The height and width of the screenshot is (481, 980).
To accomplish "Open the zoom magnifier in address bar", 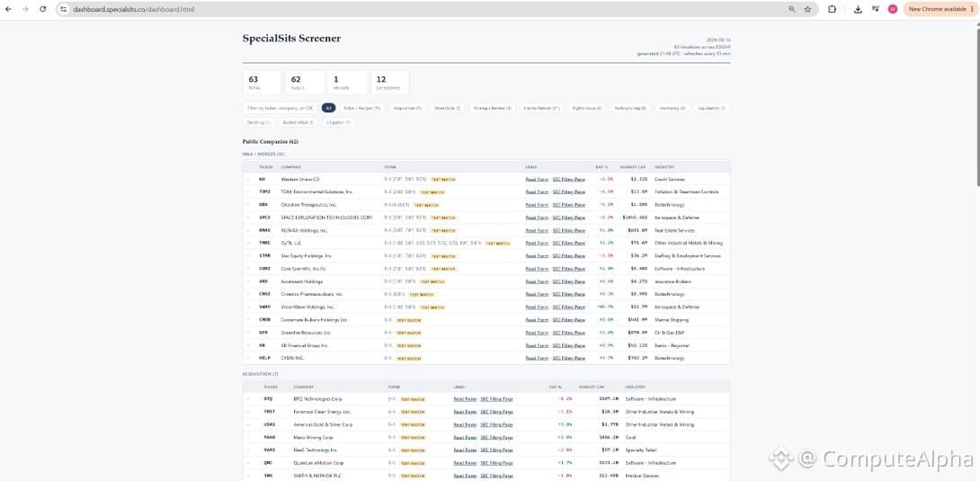I will pos(792,9).
